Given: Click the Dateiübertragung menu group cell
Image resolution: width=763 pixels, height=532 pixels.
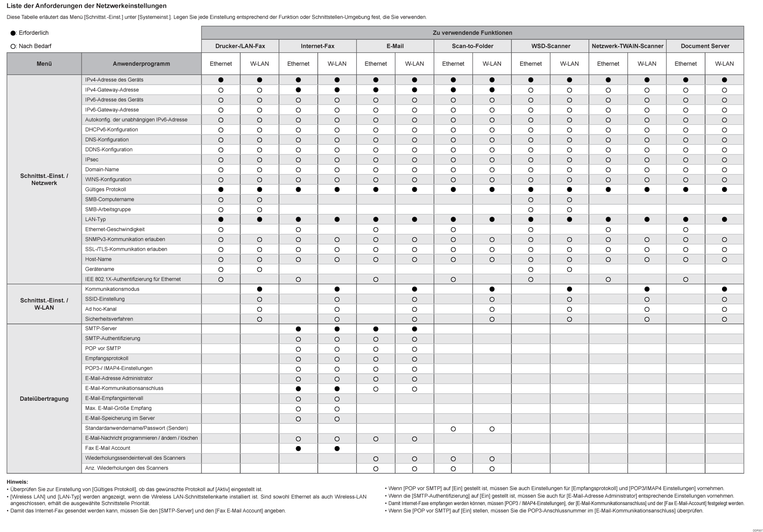Looking at the screenshot, I should click(44, 399).
